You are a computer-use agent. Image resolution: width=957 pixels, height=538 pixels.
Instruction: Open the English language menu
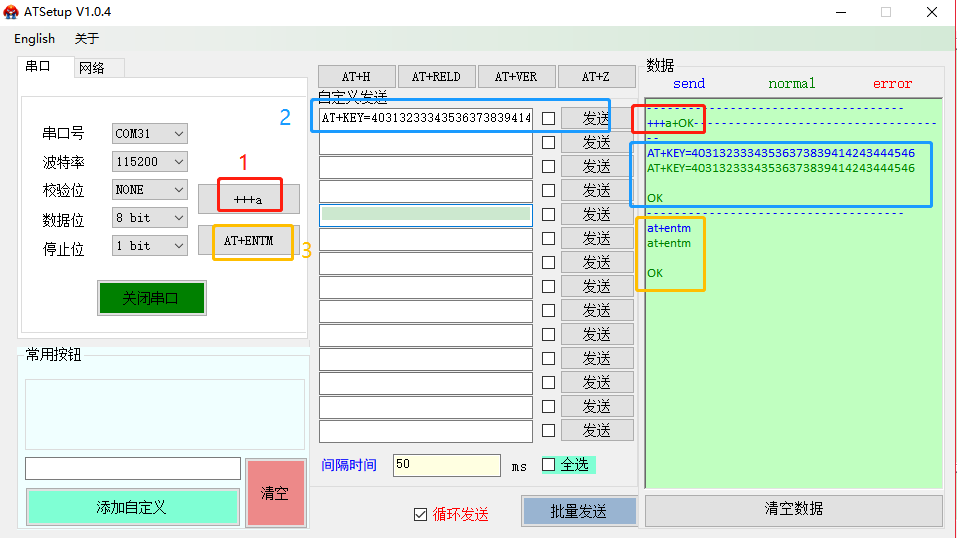pyautogui.click(x=35, y=39)
